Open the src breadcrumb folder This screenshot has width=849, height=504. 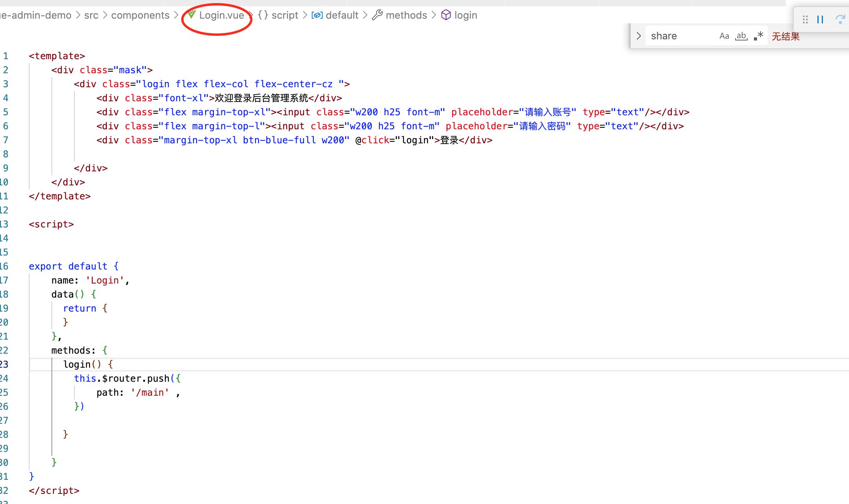point(91,15)
